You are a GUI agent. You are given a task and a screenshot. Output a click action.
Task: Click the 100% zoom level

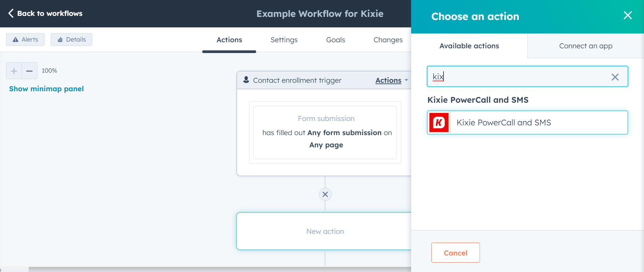(x=49, y=71)
